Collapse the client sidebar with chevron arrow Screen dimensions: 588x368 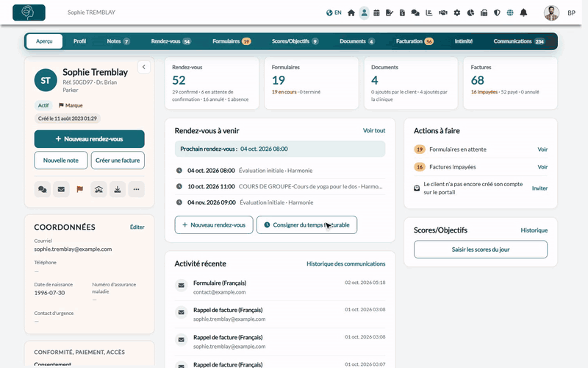tap(143, 67)
